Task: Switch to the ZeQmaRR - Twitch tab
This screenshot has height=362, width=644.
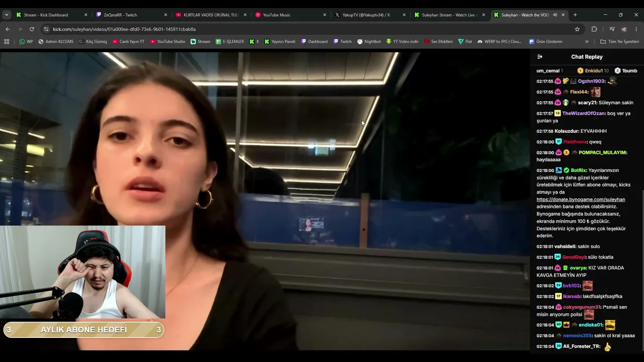Action: coord(131,15)
